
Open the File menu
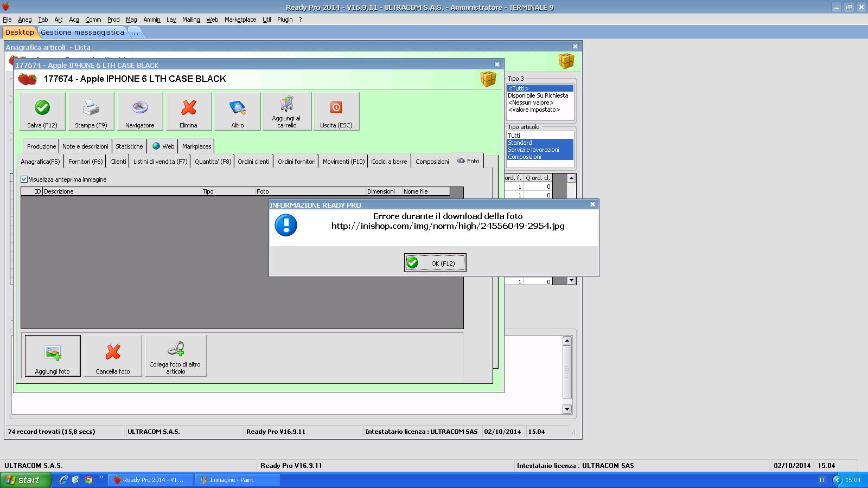[7, 20]
